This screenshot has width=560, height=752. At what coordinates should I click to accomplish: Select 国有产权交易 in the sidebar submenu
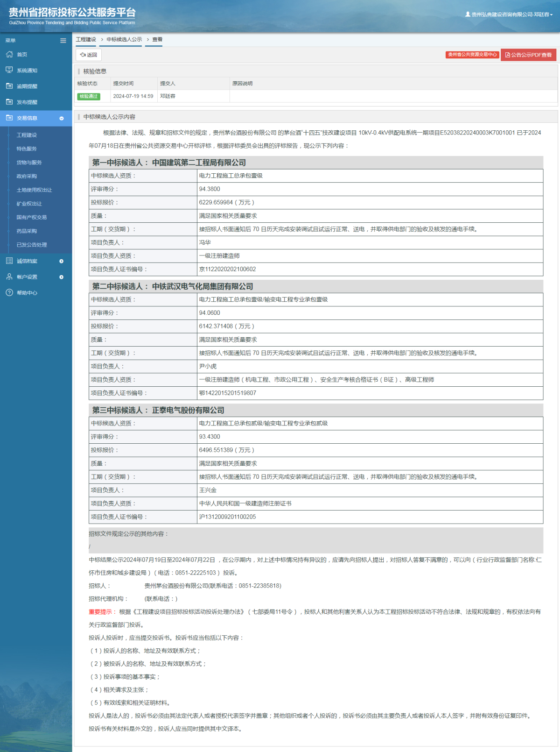point(31,217)
